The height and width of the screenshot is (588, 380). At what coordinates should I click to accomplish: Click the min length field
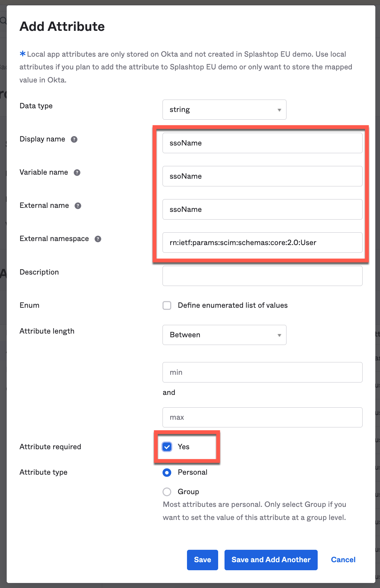click(262, 372)
